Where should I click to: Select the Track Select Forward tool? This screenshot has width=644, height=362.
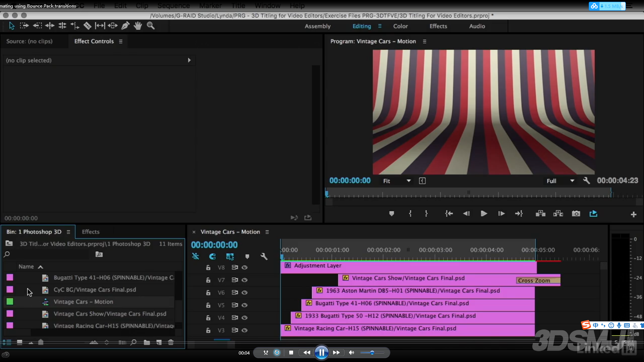[x=24, y=26]
